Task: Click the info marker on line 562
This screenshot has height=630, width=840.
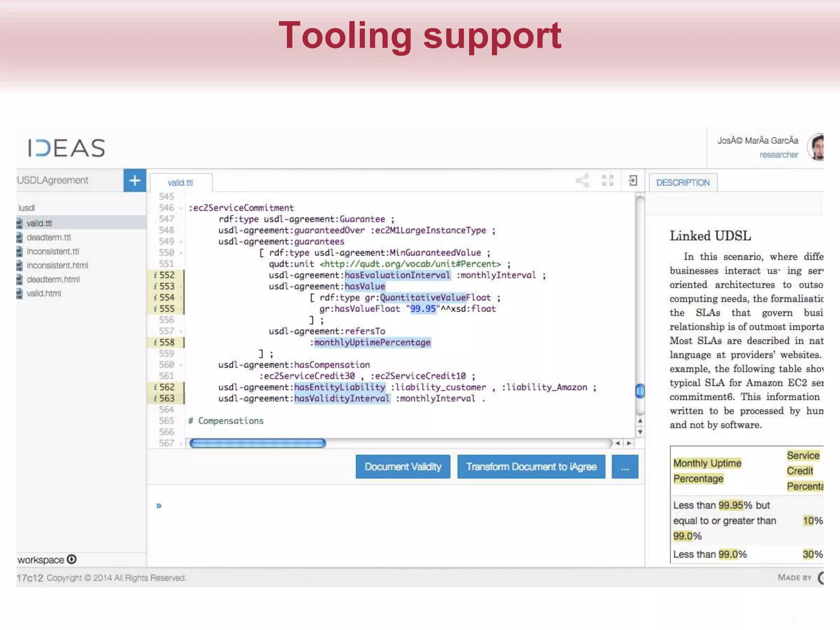Action: (155, 387)
